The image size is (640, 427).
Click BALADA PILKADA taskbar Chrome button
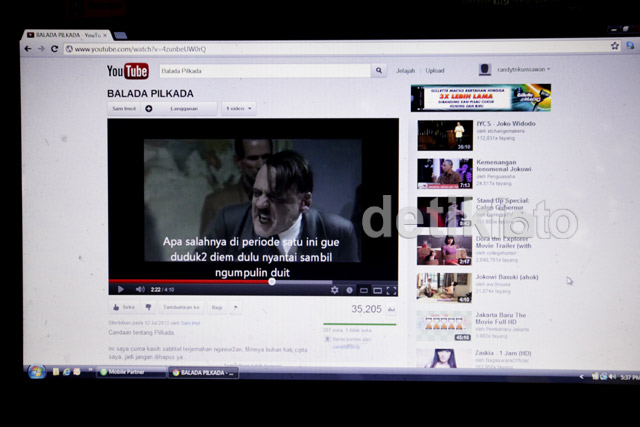click(204, 373)
